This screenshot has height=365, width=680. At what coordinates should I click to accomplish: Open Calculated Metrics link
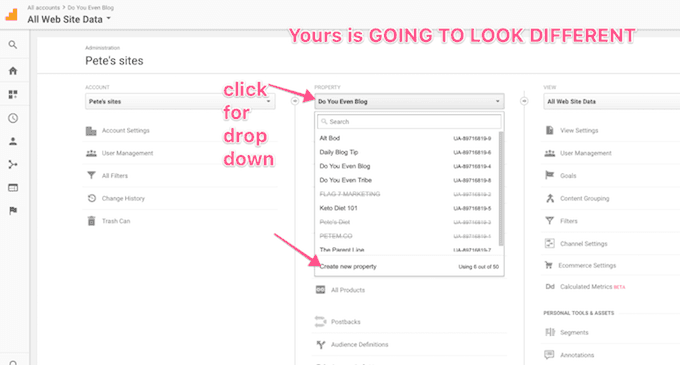(586, 287)
